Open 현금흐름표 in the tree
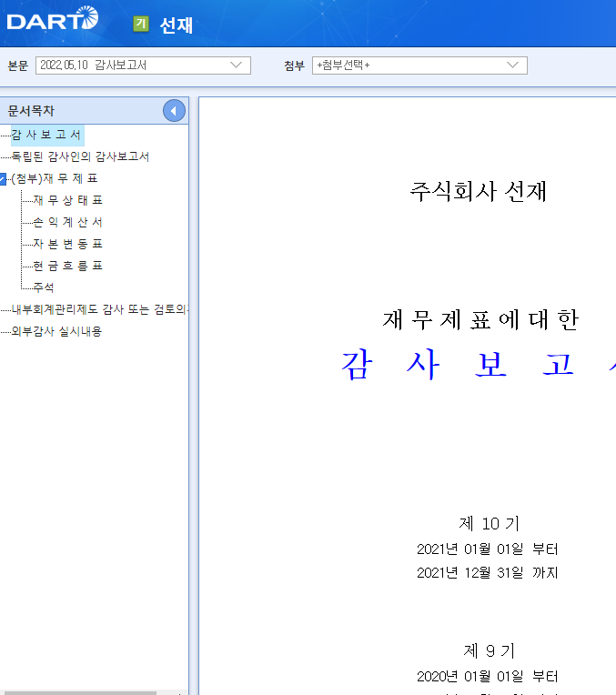Image resolution: width=616 pixels, height=695 pixels. (68, 266)
